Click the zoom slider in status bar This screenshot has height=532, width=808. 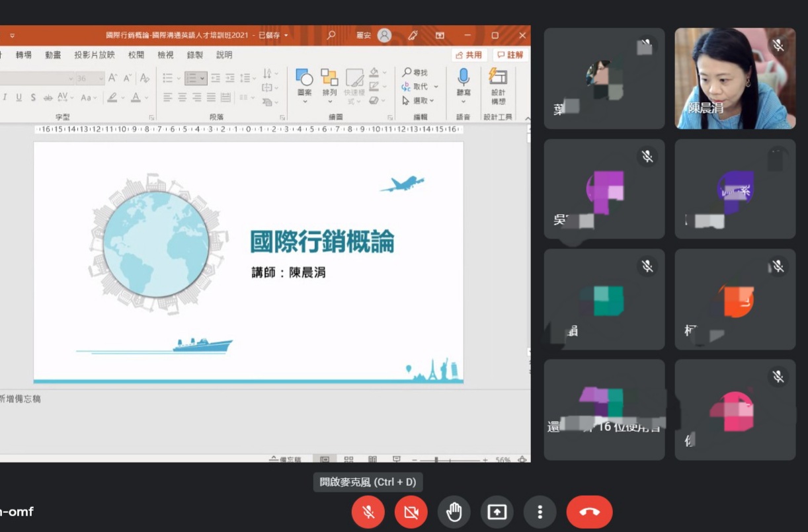(436, 459)
